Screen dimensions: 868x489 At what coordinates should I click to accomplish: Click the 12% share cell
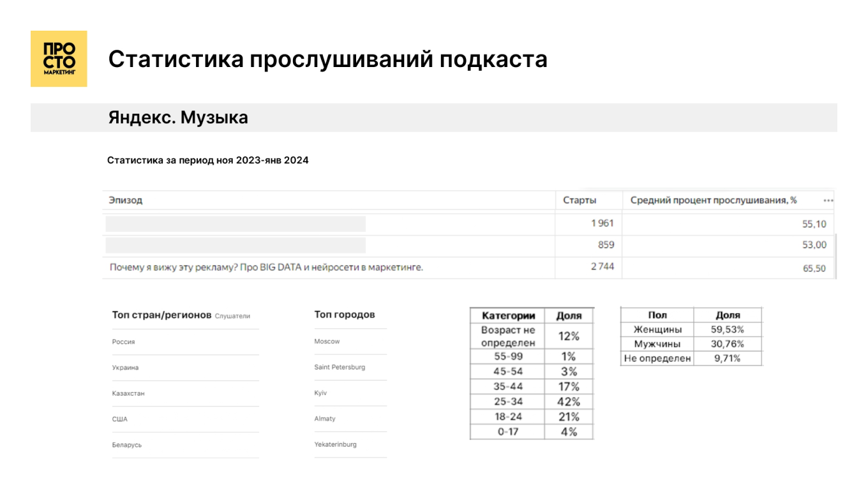click(x=569, y=336)
